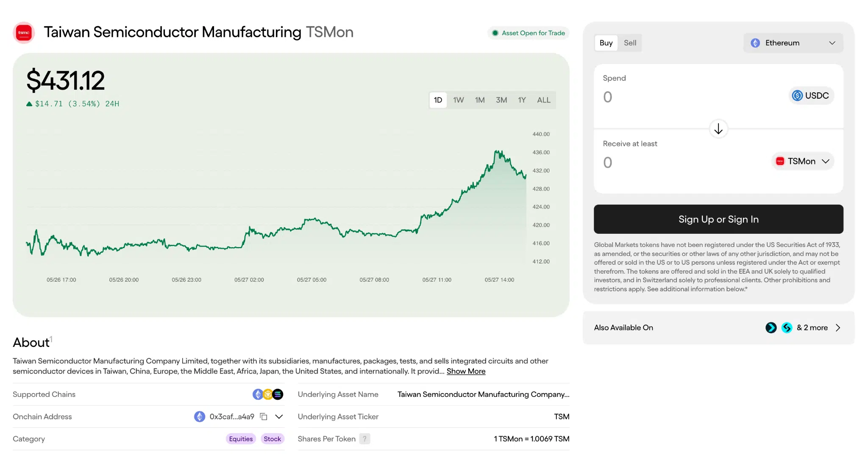
Task: Click the Stock category tag
Action: tap(272, 439)
